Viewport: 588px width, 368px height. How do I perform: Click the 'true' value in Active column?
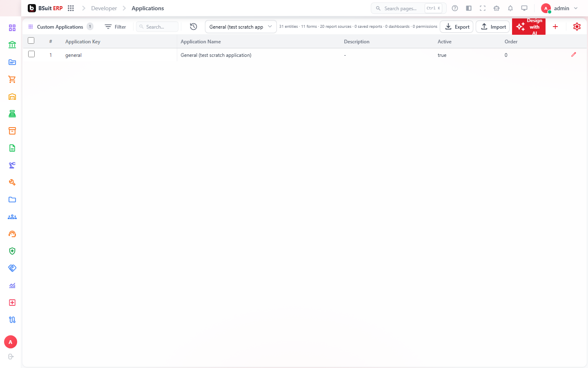pyautogui.click(x=442, y=55)
